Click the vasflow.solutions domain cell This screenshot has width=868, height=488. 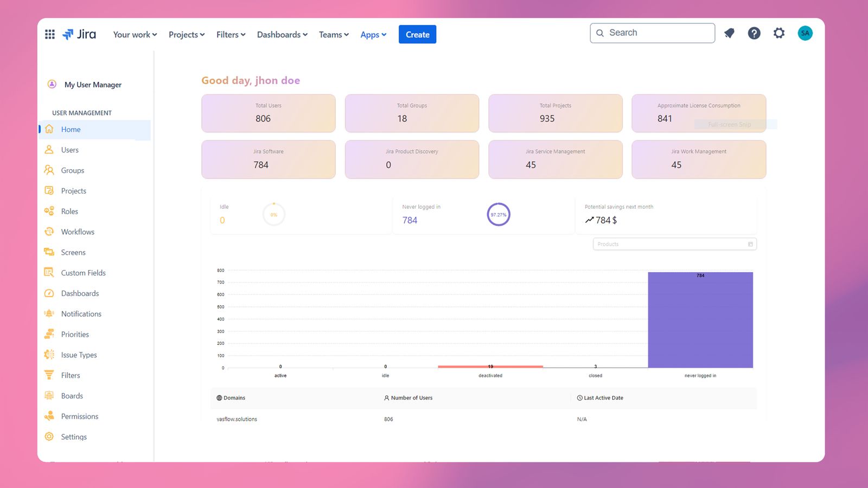(x=237, y=419)
